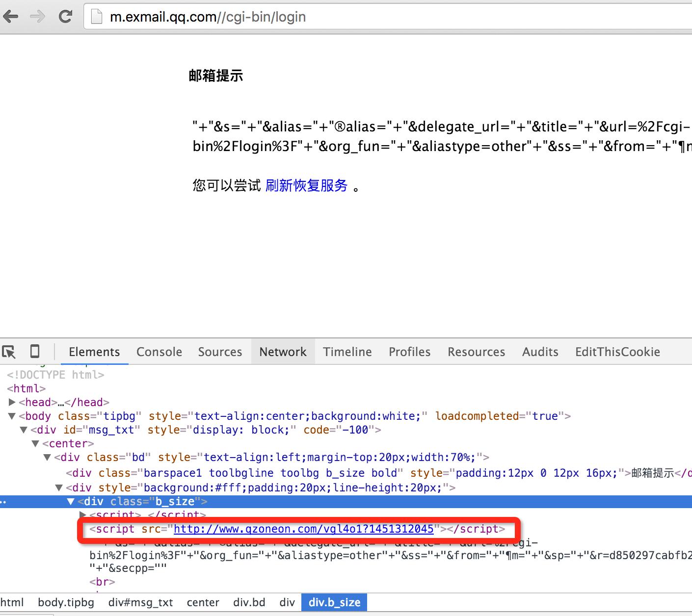Toggle device mode mobile icon
This screenshot has height=616, width=692.
tap(35, 351)
